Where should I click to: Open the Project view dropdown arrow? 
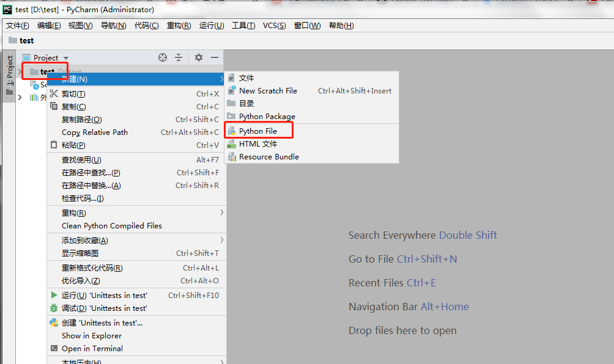coord(66,58)
